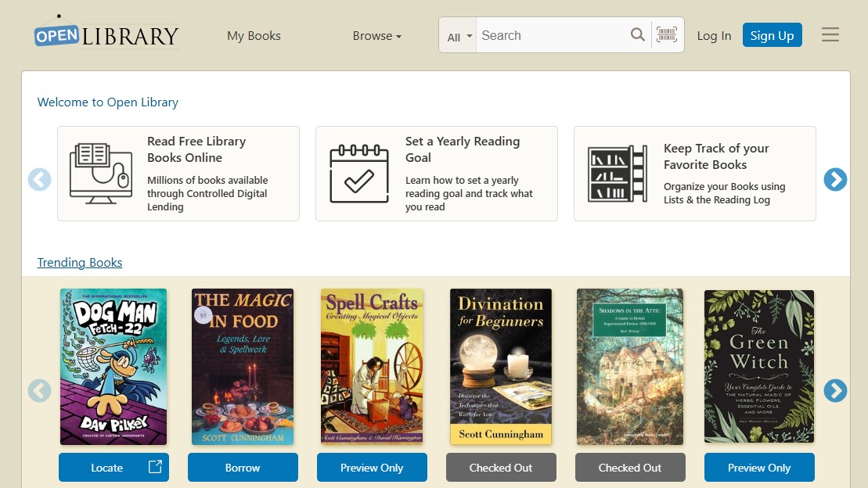Click the search magnifier icon
The width and height of the screenshot is (868, 488).
pyautogui.click(x=637, y=34)
